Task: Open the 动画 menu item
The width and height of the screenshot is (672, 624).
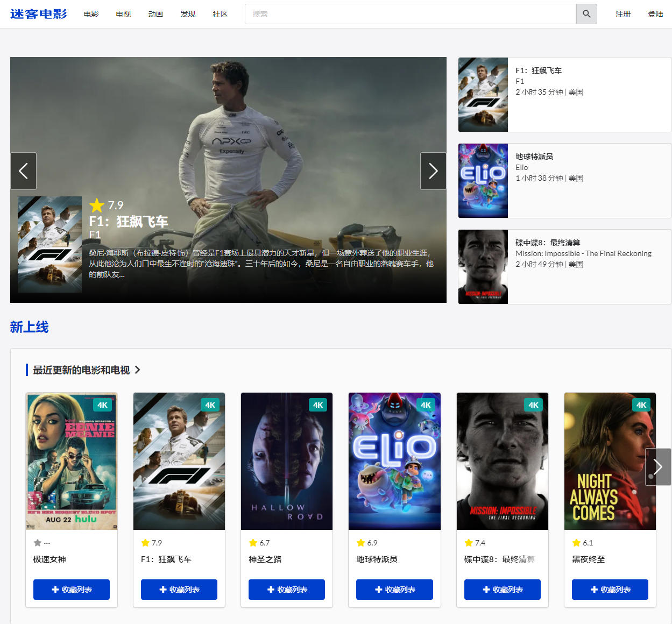Action: click(x=155, y=14)
